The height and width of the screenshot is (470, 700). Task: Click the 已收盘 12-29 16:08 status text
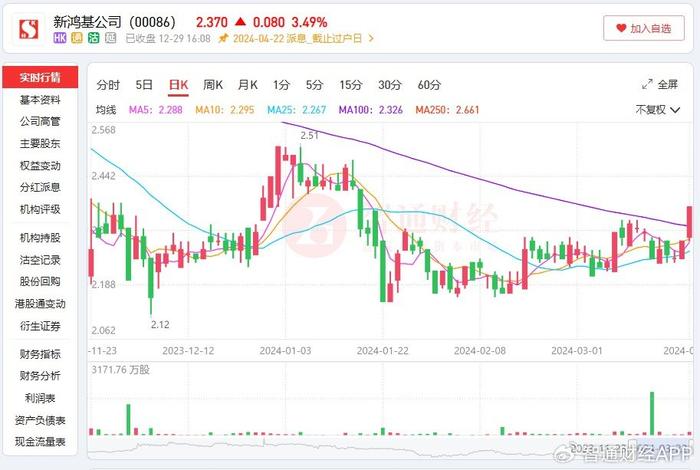pyautogui.click(x=167, y=38)
